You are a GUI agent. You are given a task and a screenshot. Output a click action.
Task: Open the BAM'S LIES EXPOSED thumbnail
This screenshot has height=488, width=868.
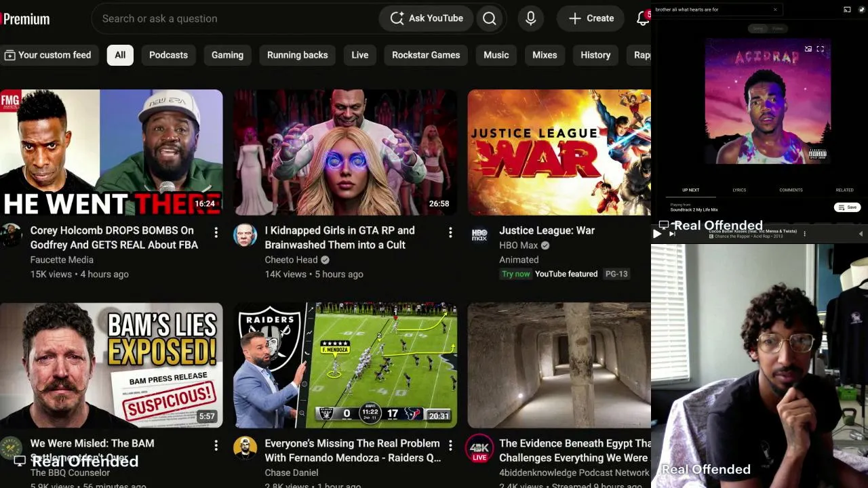111,365
